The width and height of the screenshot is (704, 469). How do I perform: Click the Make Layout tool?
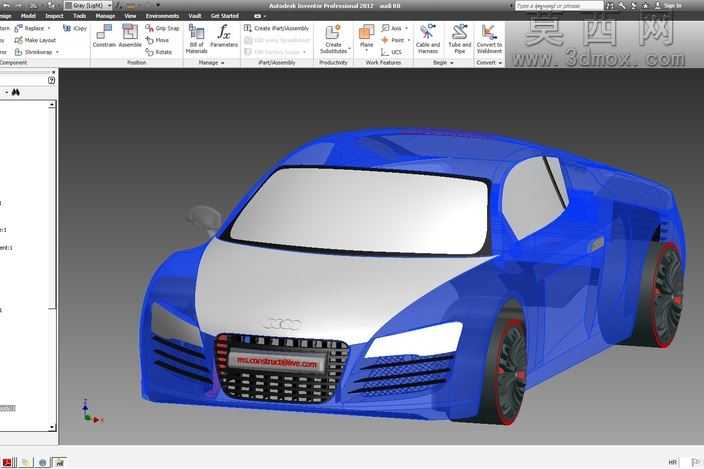(35, 40)
